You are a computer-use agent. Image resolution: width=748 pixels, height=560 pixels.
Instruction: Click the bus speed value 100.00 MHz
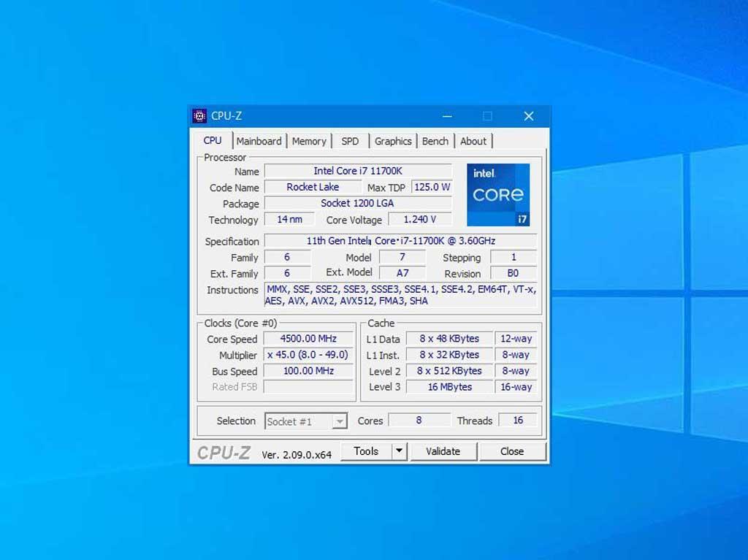[x=308, y=371]
